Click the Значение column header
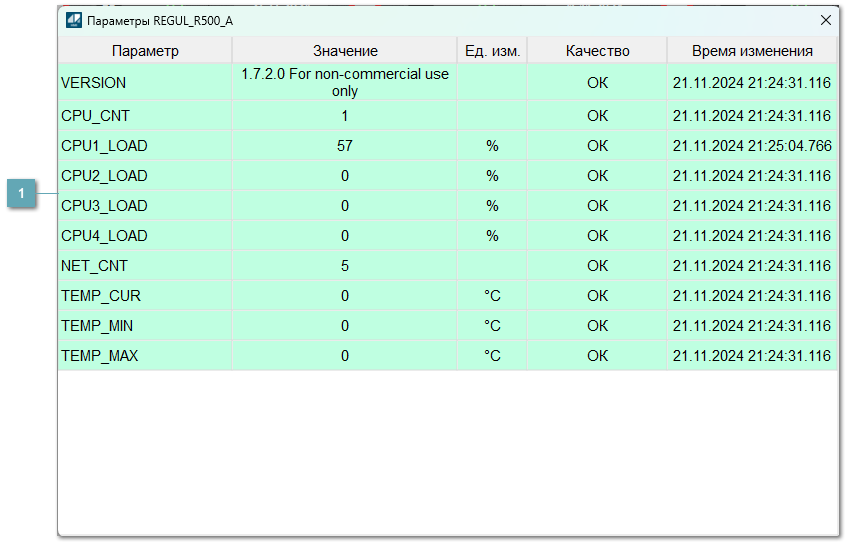Screen dimensions: 852x545 coord(344,51)
